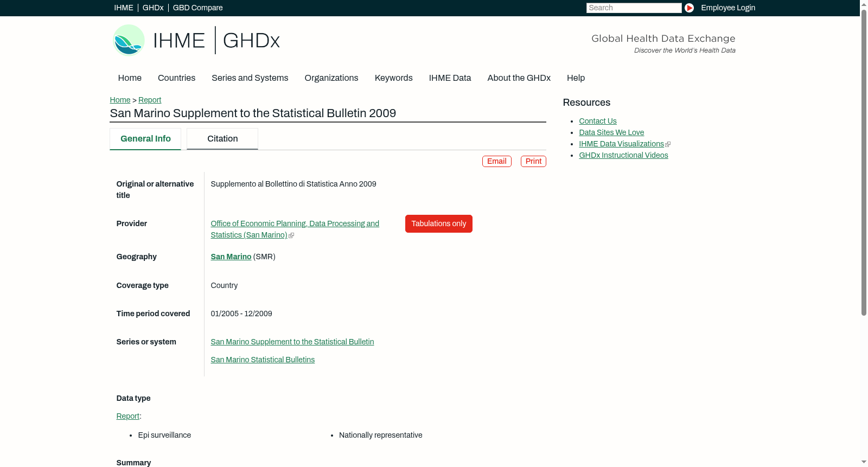
Task: Focus the Search input field
Action: pyautogui.click(x=634, y=8)
